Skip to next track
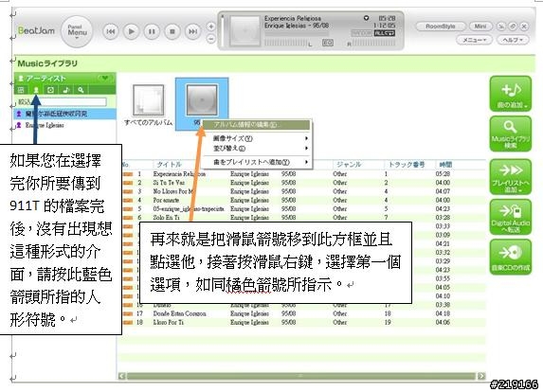543x392 pixels. [x=193, y=31]
